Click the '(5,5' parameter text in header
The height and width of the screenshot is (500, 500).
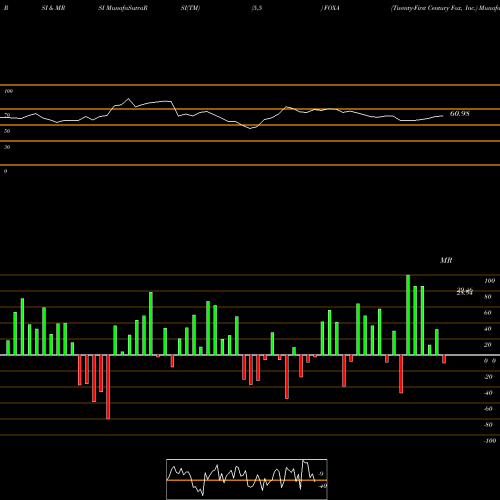pos(257,8)
